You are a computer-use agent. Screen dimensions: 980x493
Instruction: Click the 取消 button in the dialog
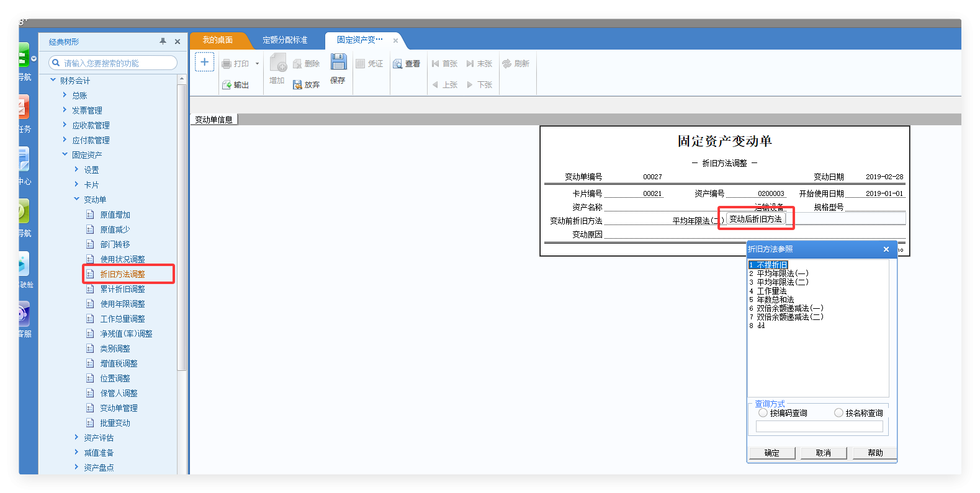[x=824, y=453]
